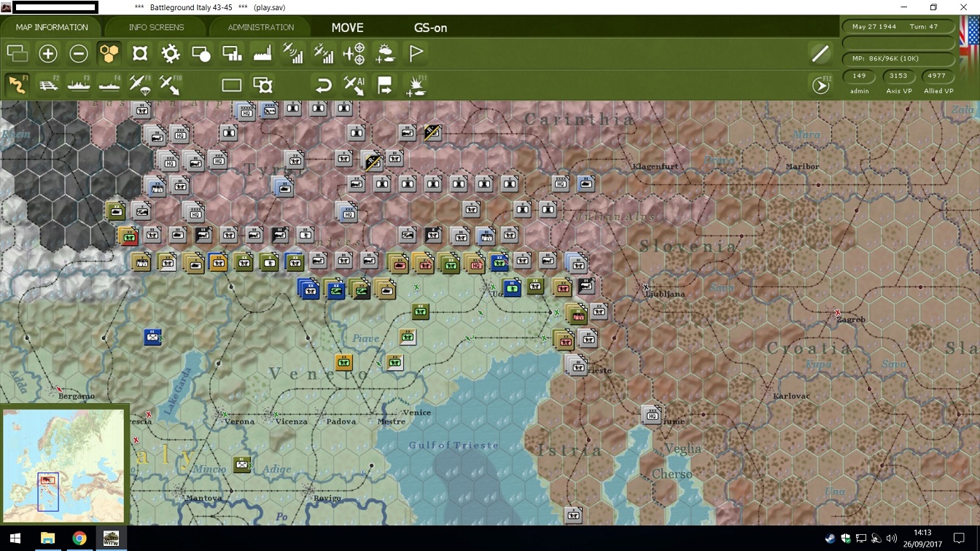Open the INFO SCREENS tab
Viewport: 980px width, 551px height.
click(x=156, y=28)
